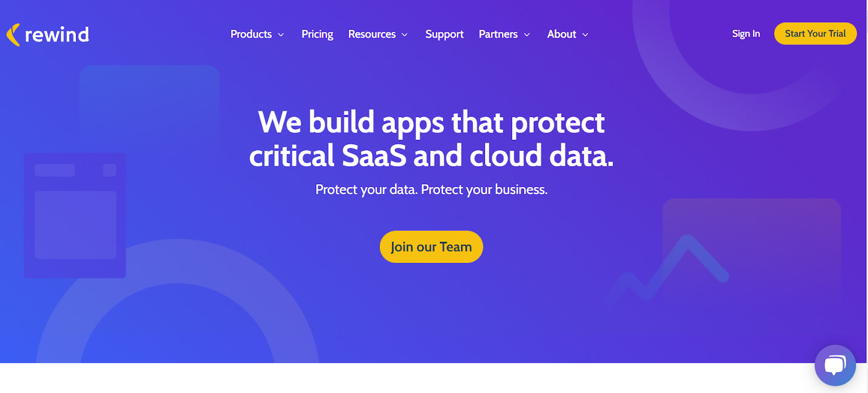Click the page's vertical scrollbar
868x393 pixels.
(866, 196)
